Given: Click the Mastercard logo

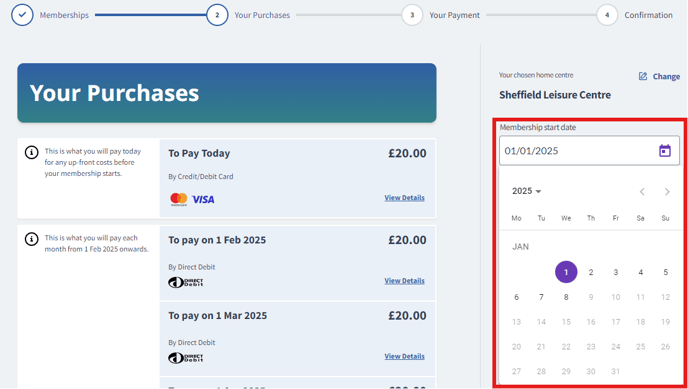Looking at the screenshot, I should 179,200.
